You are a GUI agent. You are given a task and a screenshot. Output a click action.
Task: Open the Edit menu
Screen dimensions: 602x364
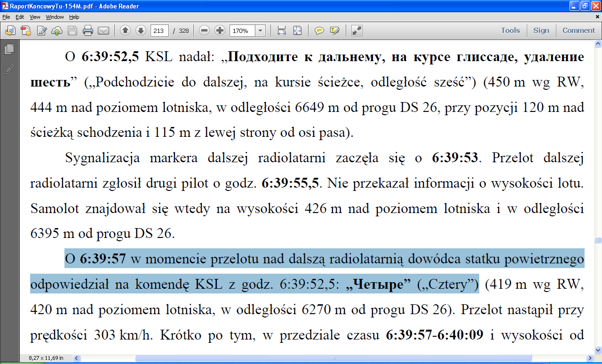click(20, 17)
